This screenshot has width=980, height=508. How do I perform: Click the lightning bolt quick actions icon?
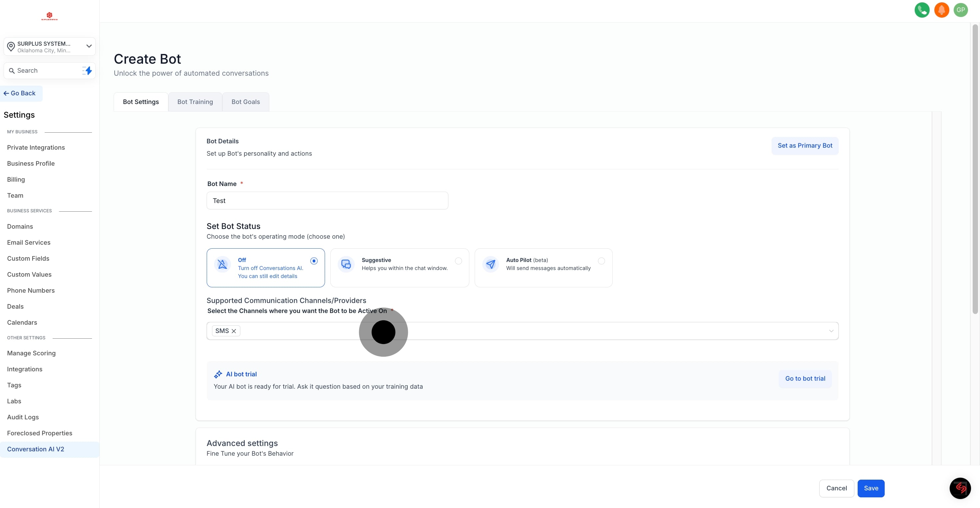[88, 70]
